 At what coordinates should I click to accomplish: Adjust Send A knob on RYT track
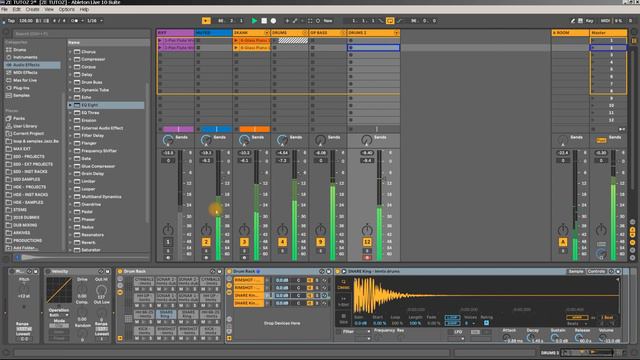point(168,140)
